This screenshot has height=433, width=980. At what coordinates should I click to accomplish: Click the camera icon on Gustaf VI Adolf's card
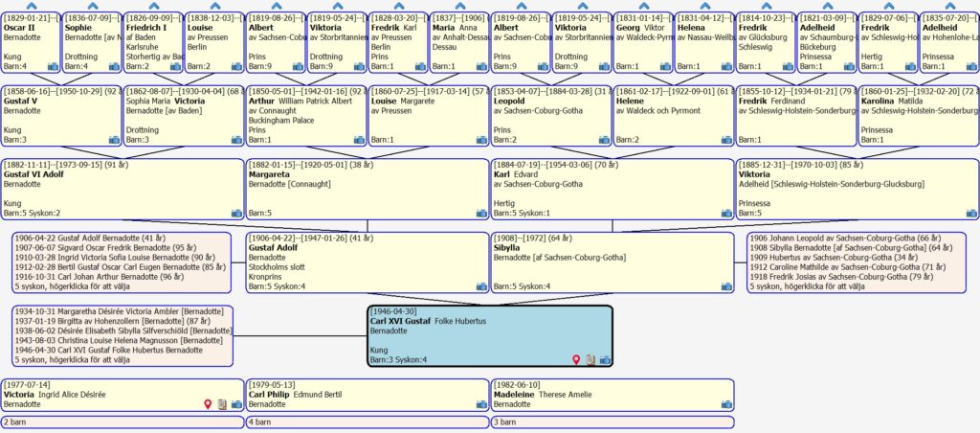[237, 214]
